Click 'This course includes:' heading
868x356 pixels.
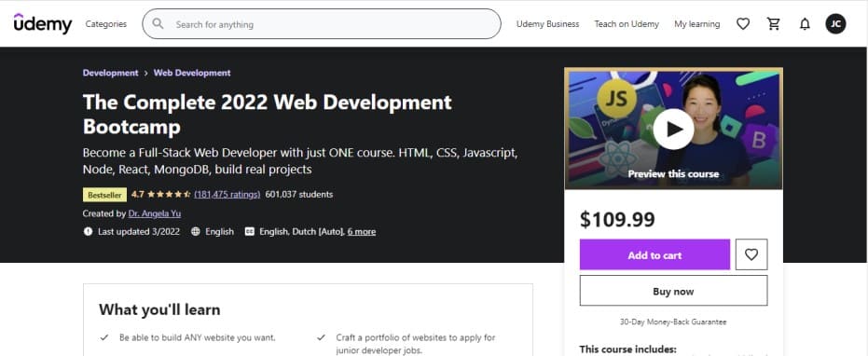tap(627, 349)
